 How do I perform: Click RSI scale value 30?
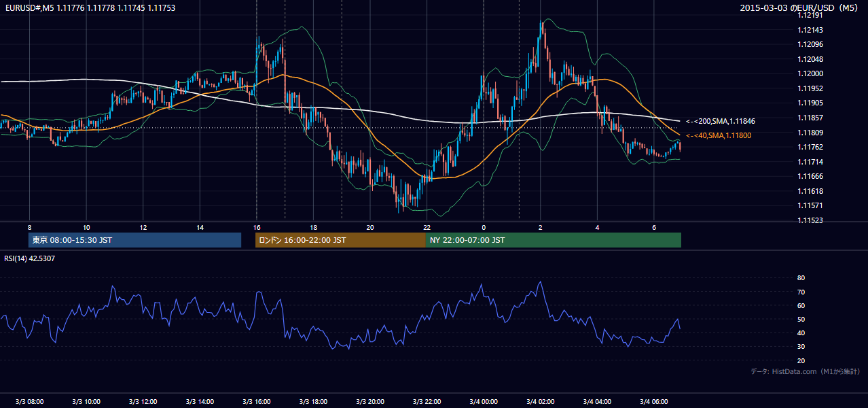tap(801, 347)
